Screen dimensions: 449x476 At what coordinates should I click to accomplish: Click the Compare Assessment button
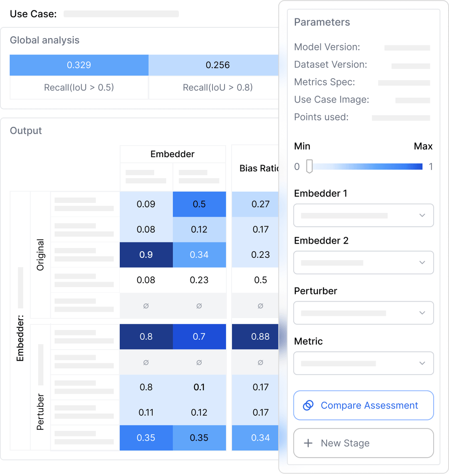[363, 405]
